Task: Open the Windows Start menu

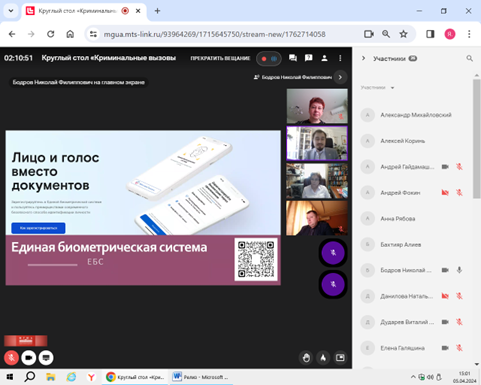Action: (x=10, y=377)
